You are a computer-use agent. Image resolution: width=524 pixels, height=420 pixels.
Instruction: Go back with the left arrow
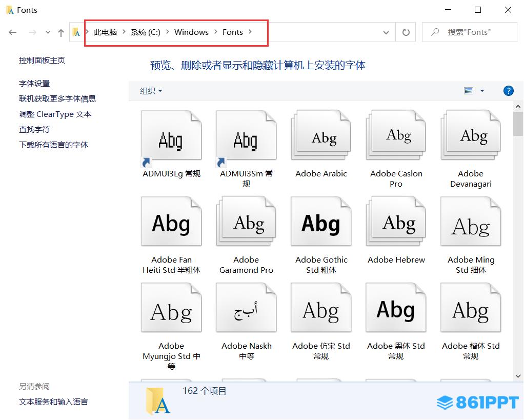point(13,32)
